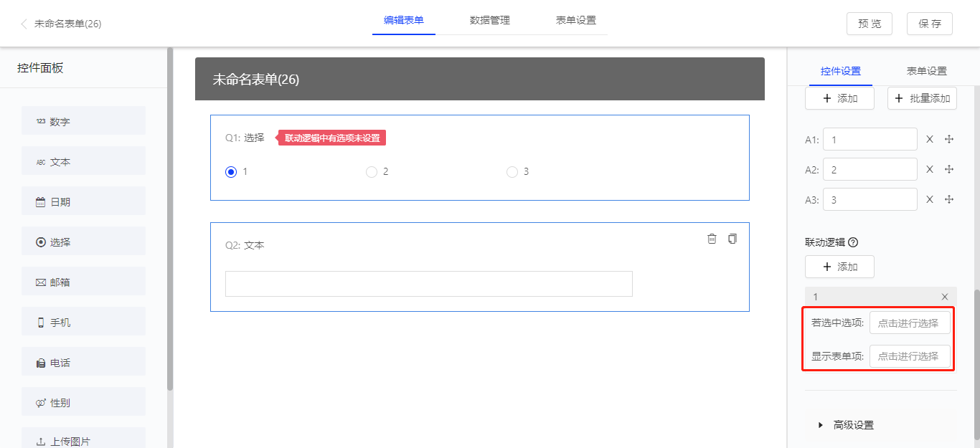Click the drag handle icon for A2
This screenshot has height=448, width=980.
click(948, 169)
